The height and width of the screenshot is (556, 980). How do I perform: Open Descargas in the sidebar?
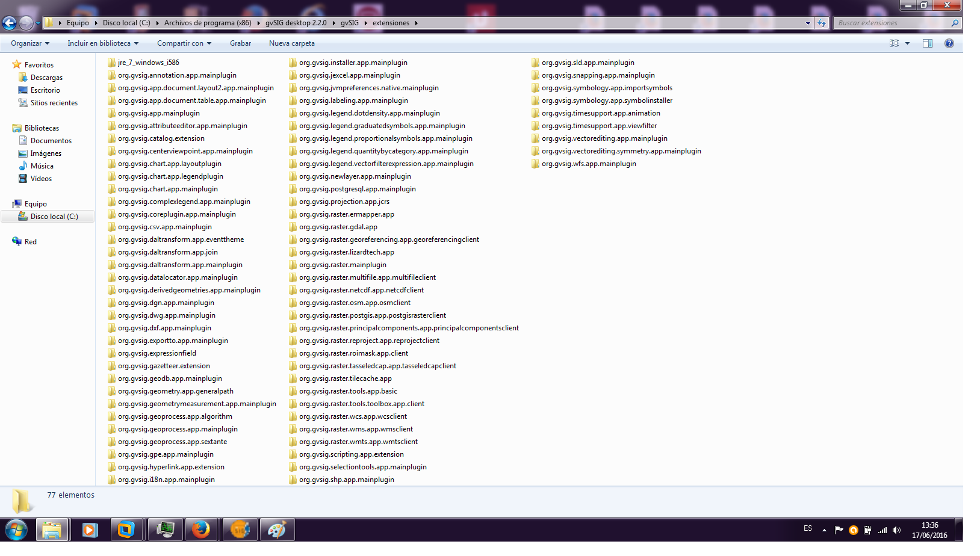click(x=46, y=78)
